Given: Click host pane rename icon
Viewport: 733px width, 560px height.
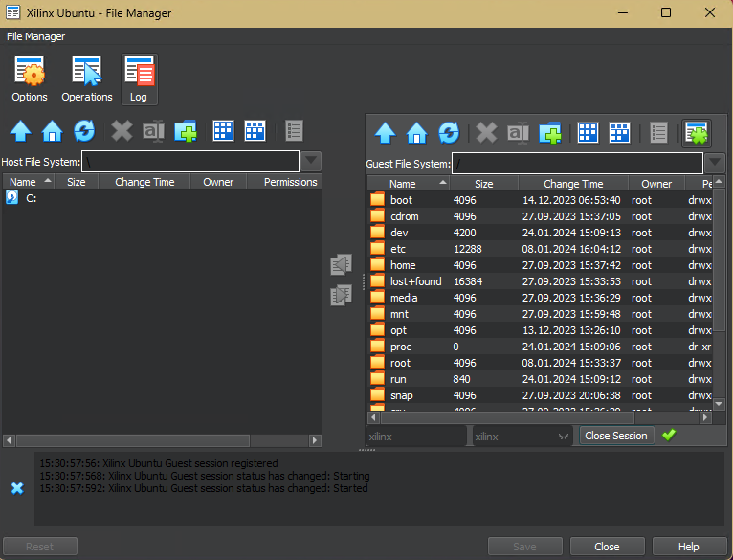Looking at the screenshot, I should coord(153,131).
